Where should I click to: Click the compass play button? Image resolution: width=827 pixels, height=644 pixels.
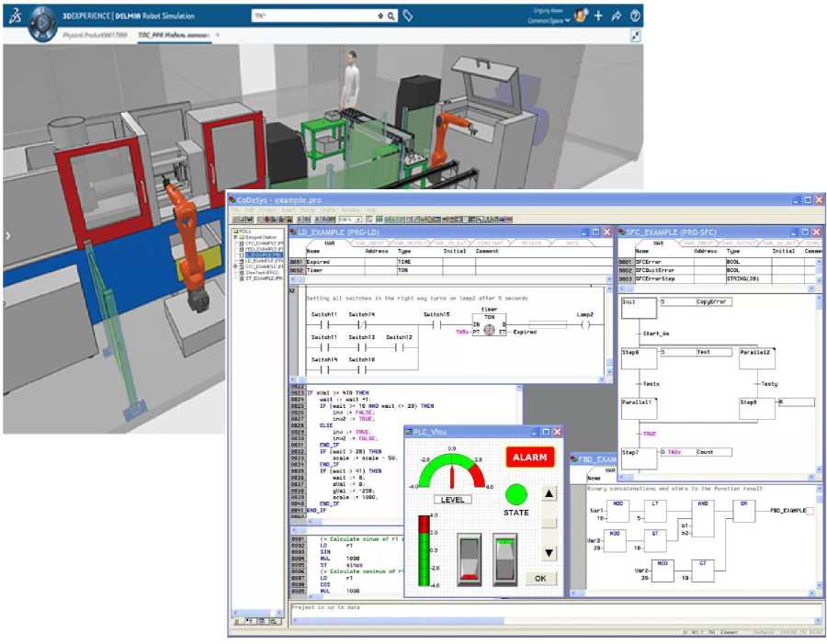point(42,23)
